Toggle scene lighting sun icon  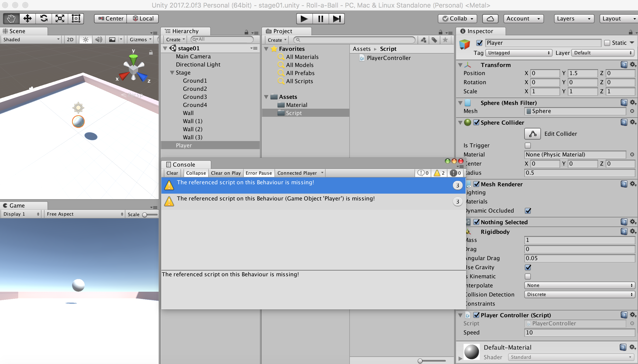tap(86, 39)
